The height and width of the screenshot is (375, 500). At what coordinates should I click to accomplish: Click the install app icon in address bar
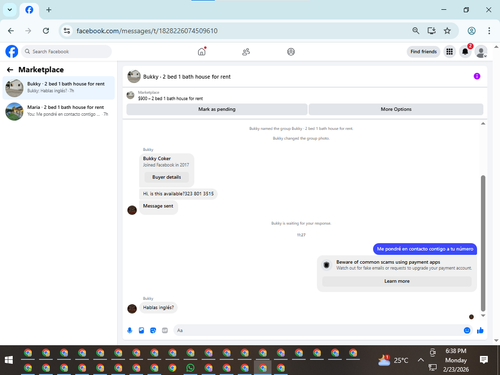[431, 31]
